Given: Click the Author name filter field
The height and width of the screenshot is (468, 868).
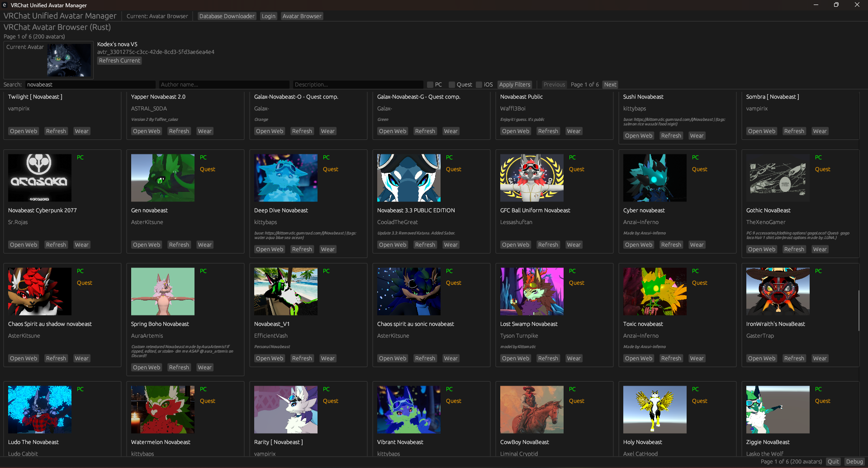Looking at the screenshot, I should click(x=224, y=84).
